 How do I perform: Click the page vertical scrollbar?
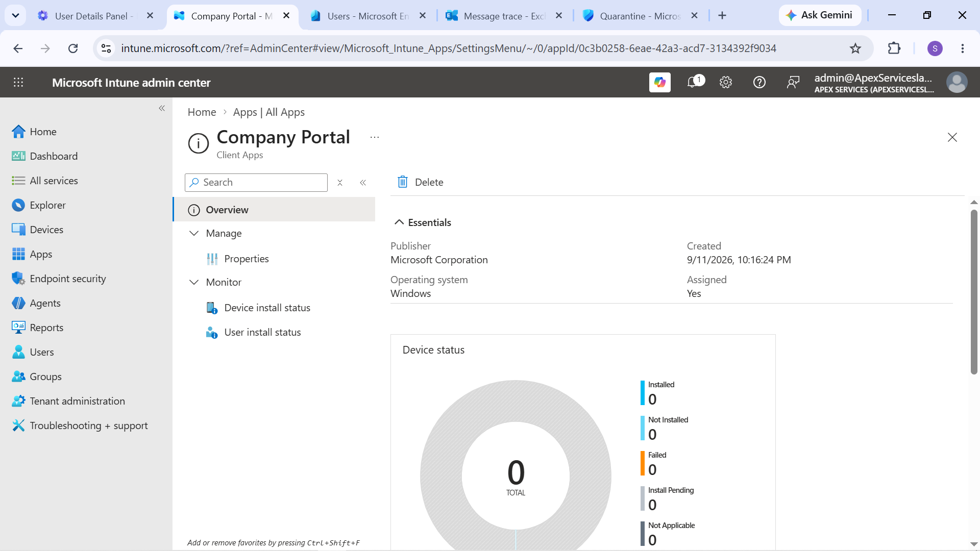pos(974,291)
